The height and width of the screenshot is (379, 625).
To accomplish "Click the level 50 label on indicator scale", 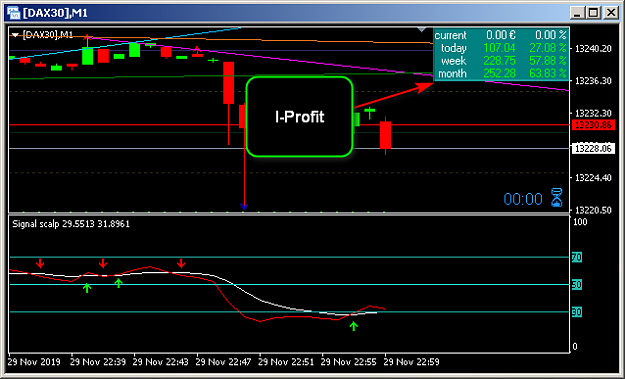I will [x=577, y=285].
